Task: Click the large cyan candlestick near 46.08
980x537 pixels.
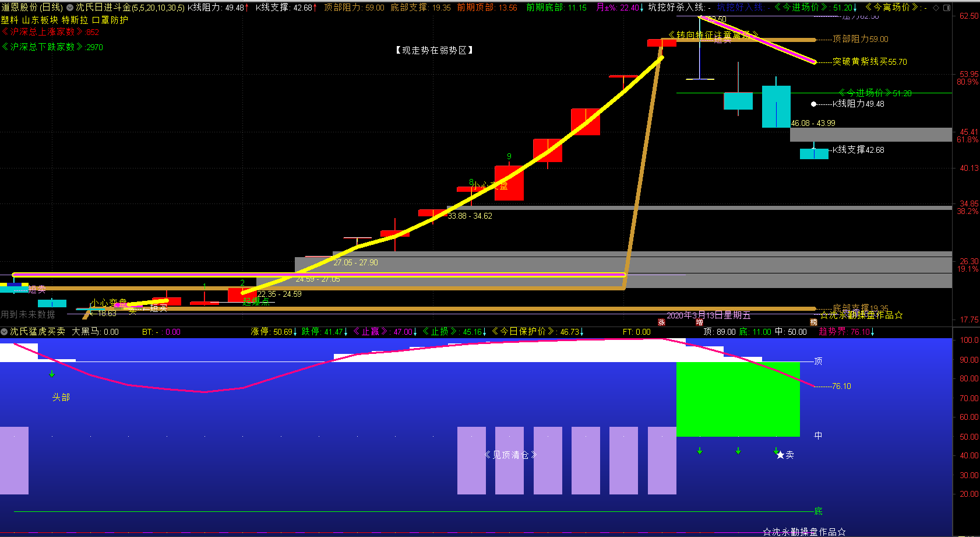Action: click(776, 107)
